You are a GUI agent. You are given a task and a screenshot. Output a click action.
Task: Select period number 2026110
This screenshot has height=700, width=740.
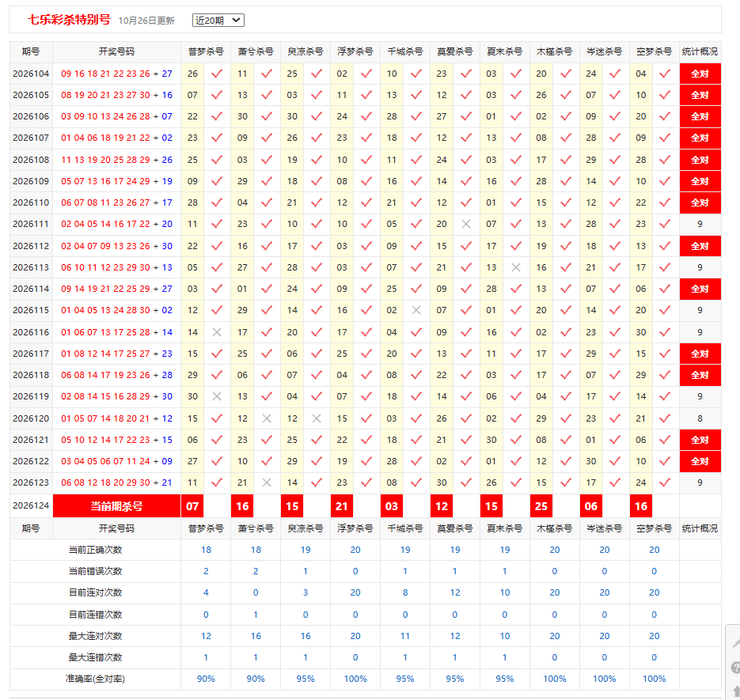[x=31, y=202]
